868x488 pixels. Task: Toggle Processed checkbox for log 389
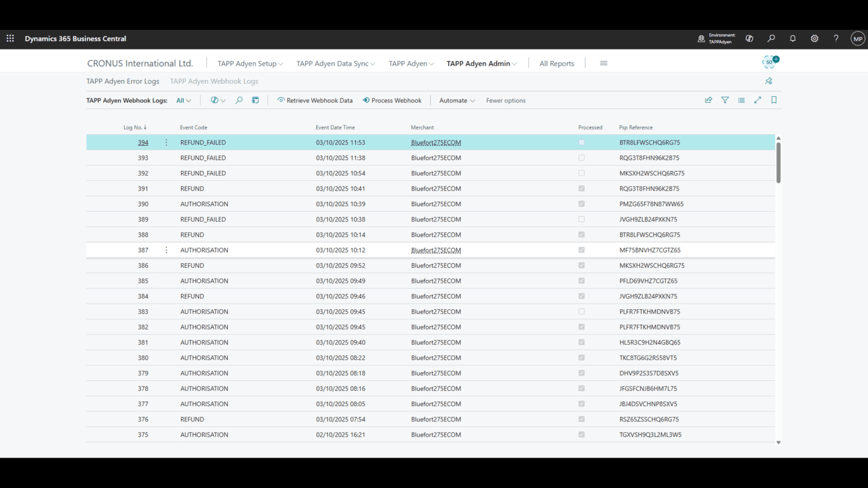click(x=581, y=220)
